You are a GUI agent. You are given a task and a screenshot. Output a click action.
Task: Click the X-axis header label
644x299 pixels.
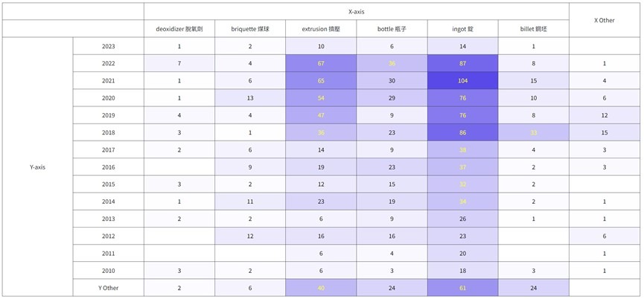coord(357,12)
